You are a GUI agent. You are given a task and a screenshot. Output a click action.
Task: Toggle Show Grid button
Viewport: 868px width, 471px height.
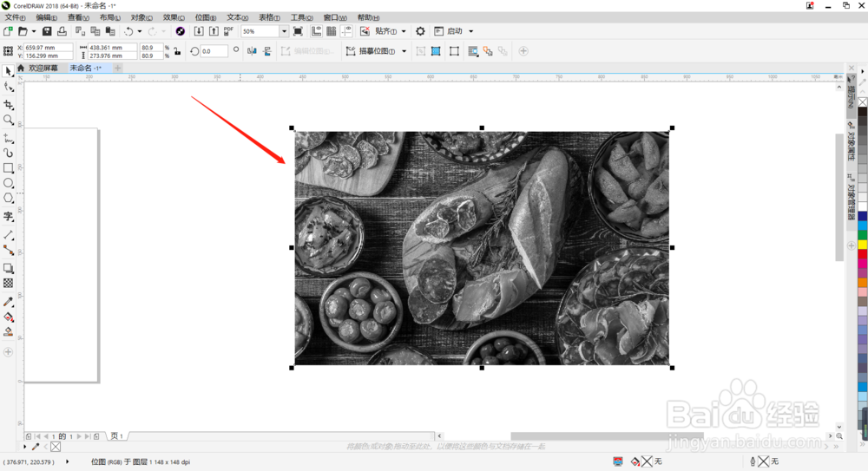tap(331, 31)
